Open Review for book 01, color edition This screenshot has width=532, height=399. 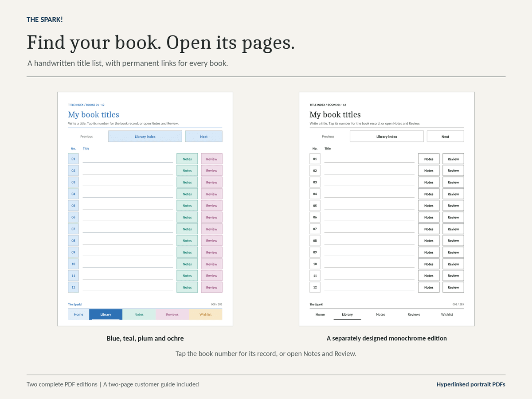click(x=211, y=159)
